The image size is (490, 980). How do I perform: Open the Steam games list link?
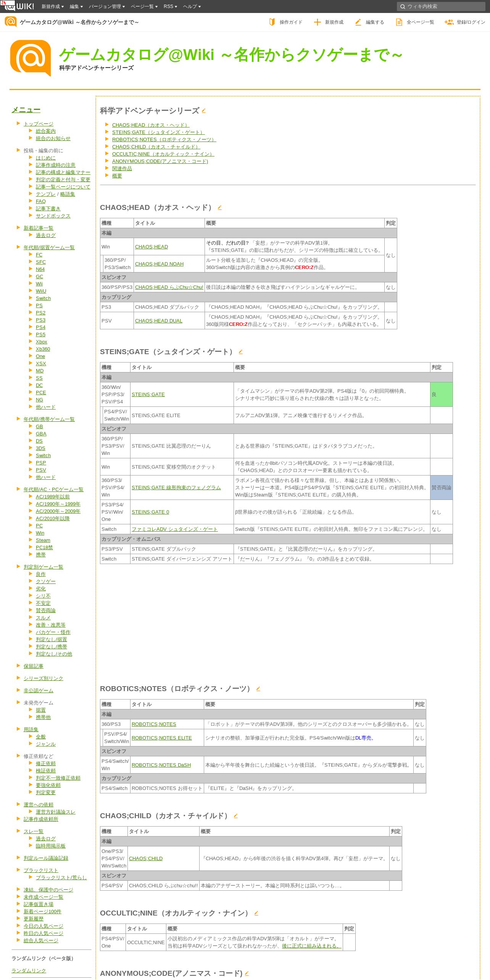(43, 540)
